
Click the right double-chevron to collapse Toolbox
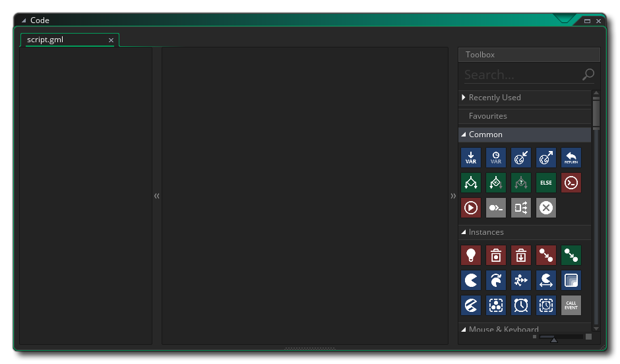[453, 196]
